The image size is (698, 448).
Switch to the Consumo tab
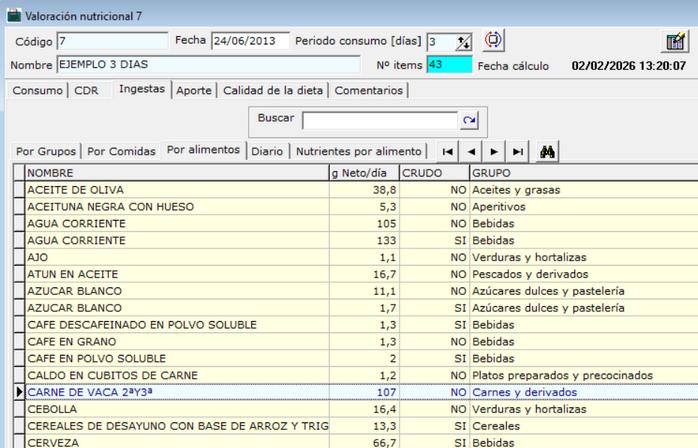[x=36, y=90]
